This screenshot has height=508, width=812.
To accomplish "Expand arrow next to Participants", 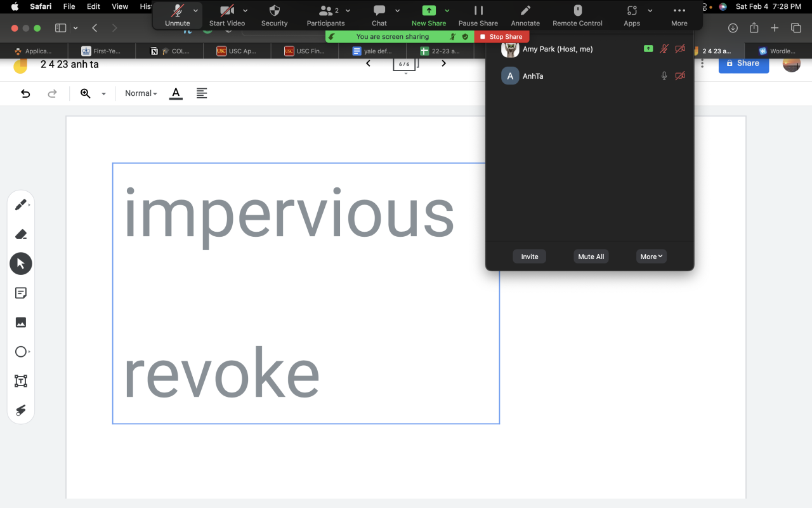I will (348, 11).
